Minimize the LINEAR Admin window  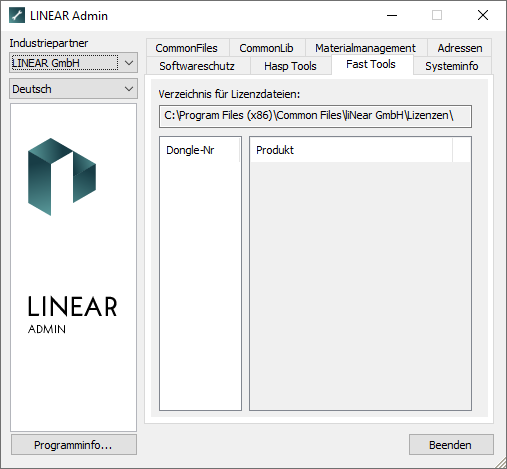[392, 15]
